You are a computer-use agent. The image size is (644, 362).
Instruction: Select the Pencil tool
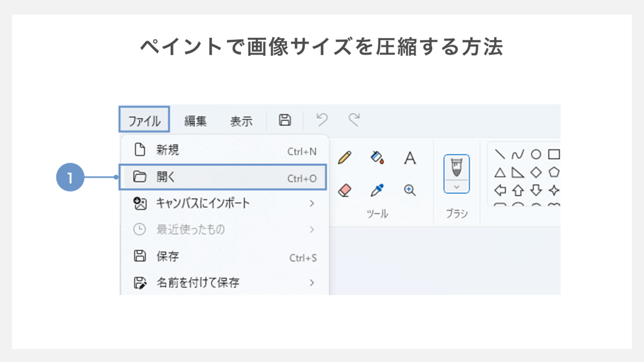tap(345, 158)
